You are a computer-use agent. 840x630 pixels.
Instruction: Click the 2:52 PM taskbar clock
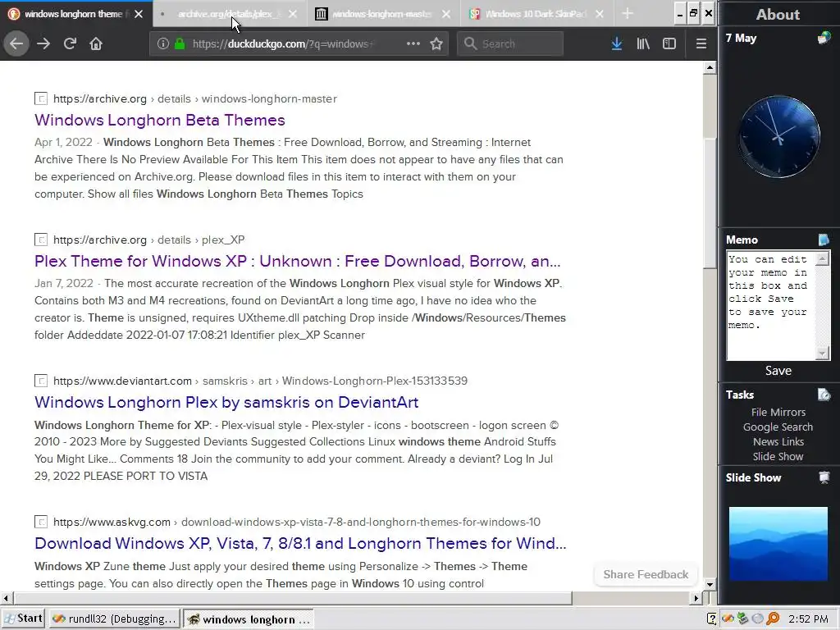[808, 619]
